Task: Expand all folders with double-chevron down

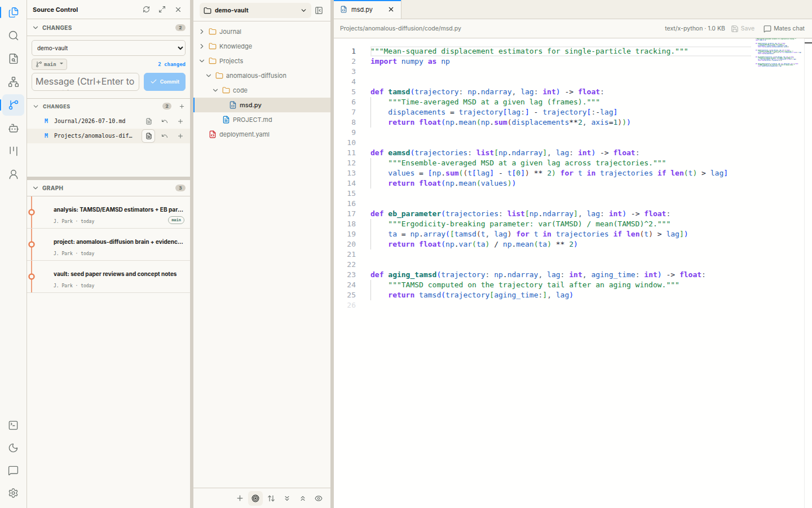Action: 287,498
